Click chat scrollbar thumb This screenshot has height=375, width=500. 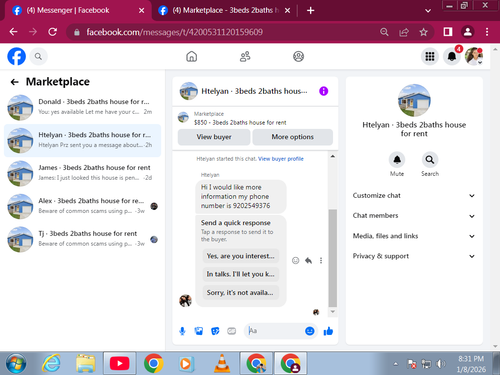point(332,258)
